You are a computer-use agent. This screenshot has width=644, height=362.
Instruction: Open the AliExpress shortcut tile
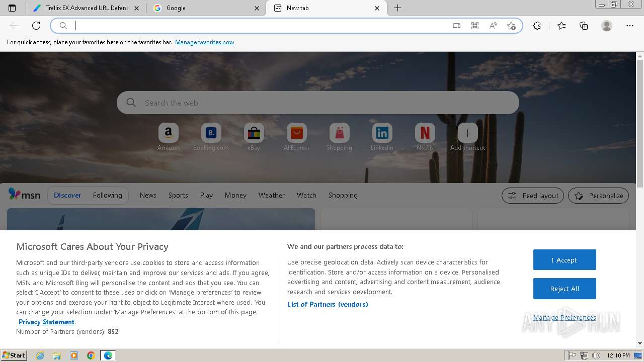296,133
